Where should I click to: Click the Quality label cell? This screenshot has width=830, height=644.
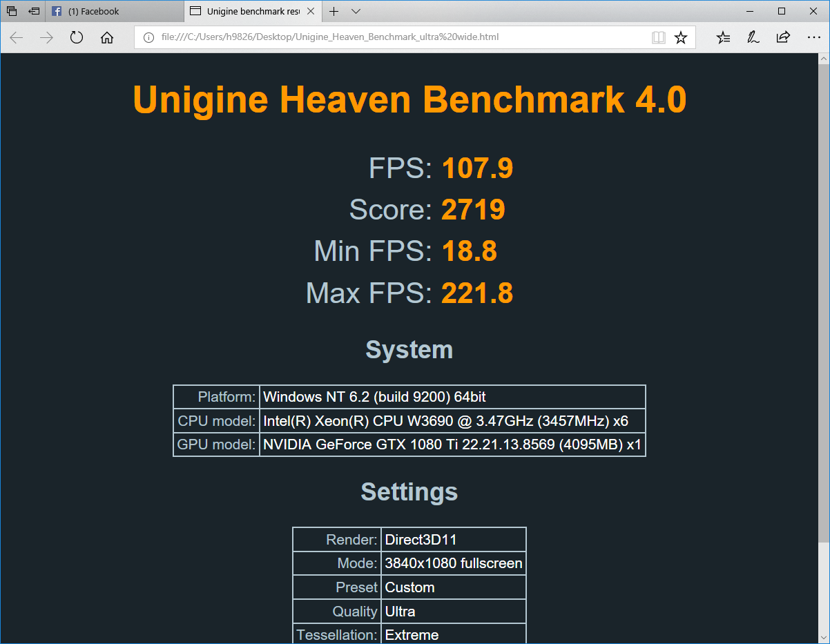[337, 612]
